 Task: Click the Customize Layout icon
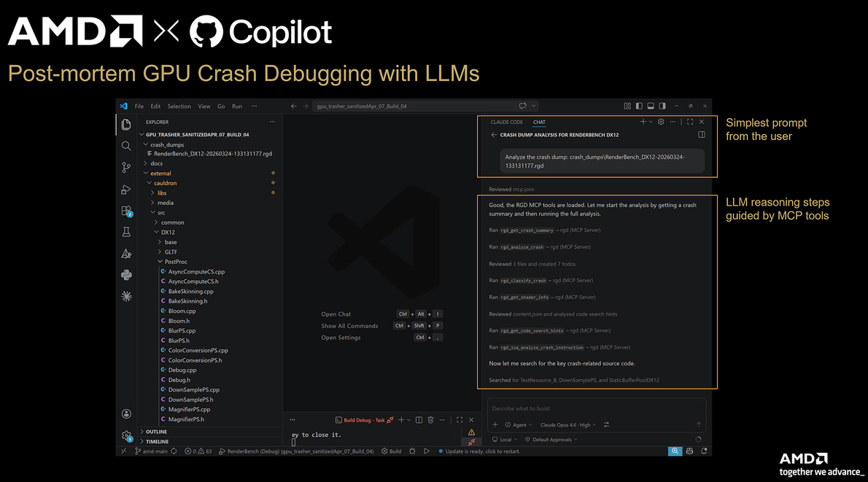pos(627,106)
